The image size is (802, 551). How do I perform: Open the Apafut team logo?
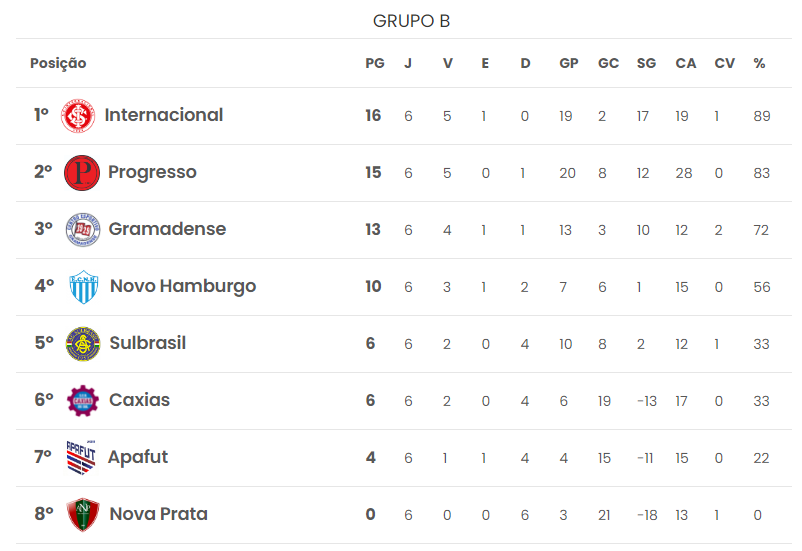81,457
